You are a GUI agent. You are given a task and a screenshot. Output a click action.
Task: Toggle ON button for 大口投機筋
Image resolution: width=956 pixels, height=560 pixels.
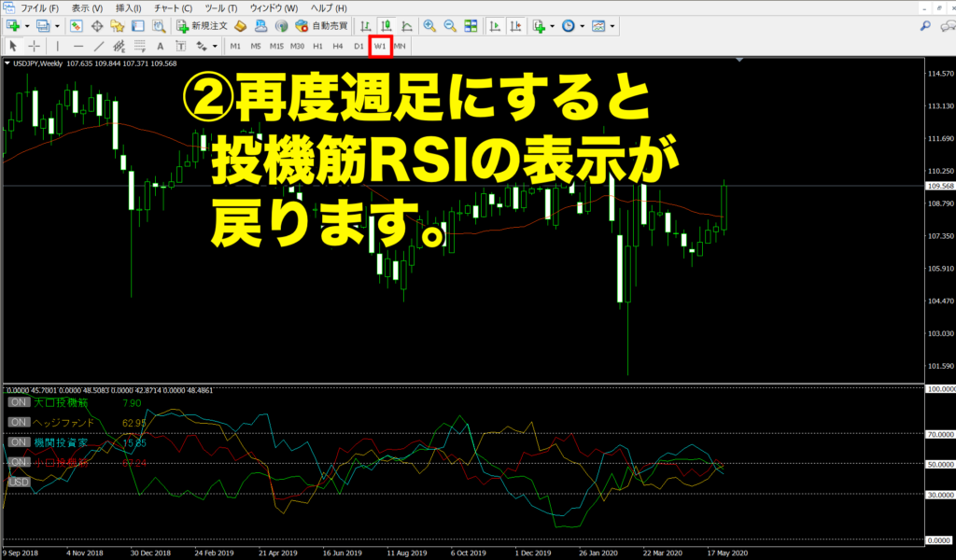(18, 402)
